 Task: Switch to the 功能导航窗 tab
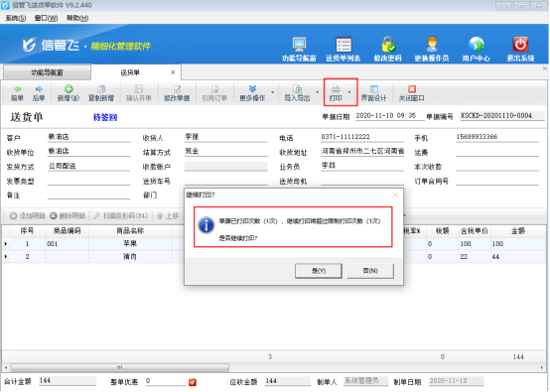click(47, 72)
